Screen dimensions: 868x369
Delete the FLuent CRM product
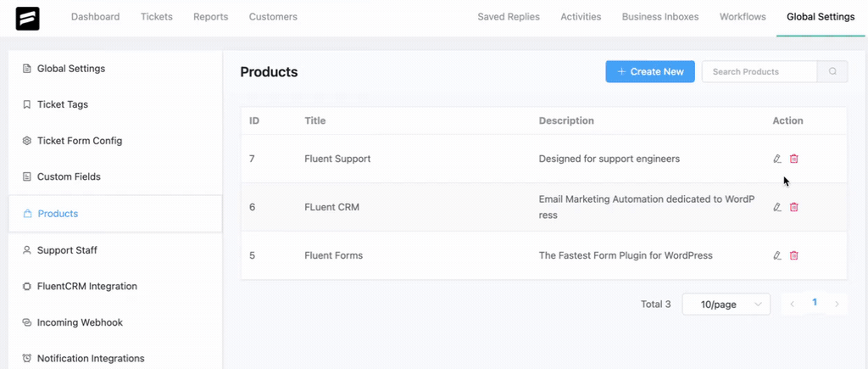coord(793,207)
